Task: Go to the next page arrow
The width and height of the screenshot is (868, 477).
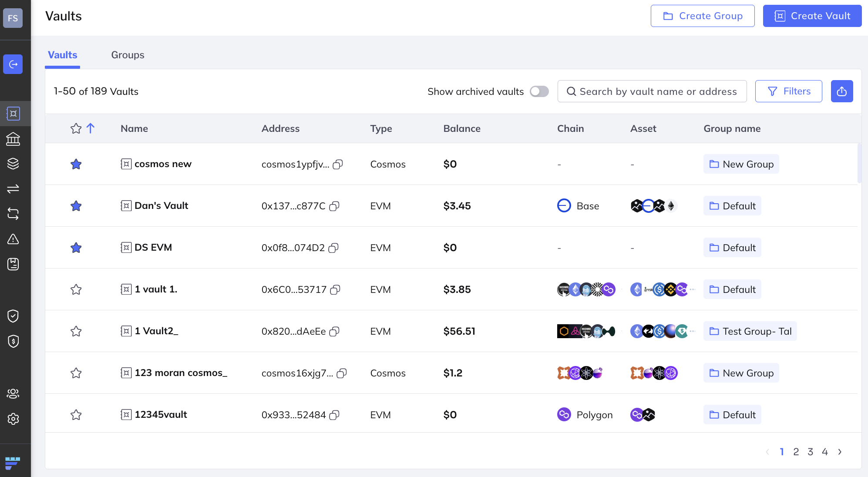Action: (840, 452)
